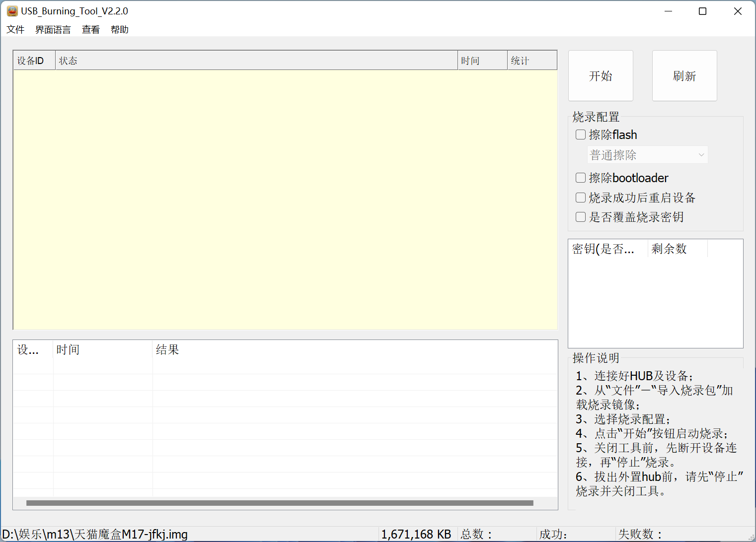Click the 状态 column header
The image size is (756, 542).
(x=256, y=61)
